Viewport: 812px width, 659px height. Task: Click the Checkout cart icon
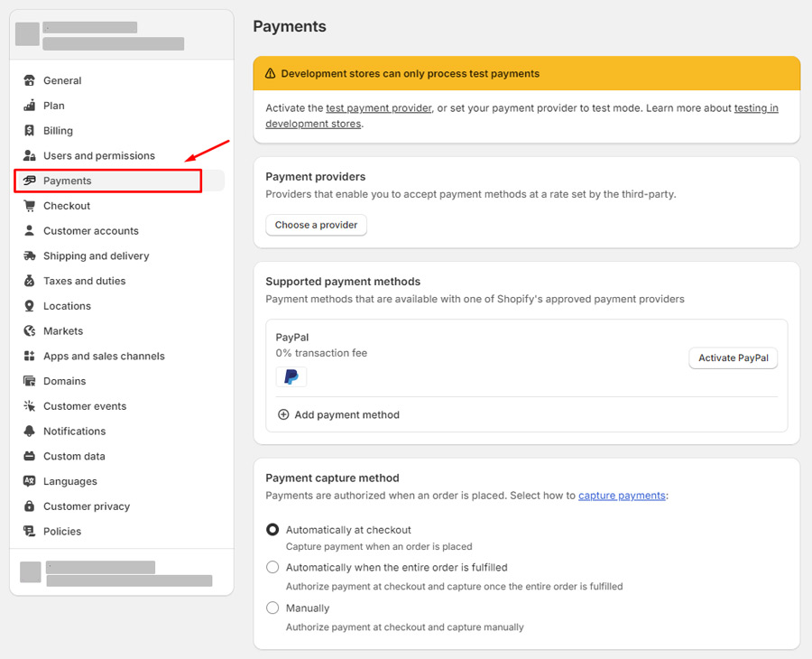point(29,206)
